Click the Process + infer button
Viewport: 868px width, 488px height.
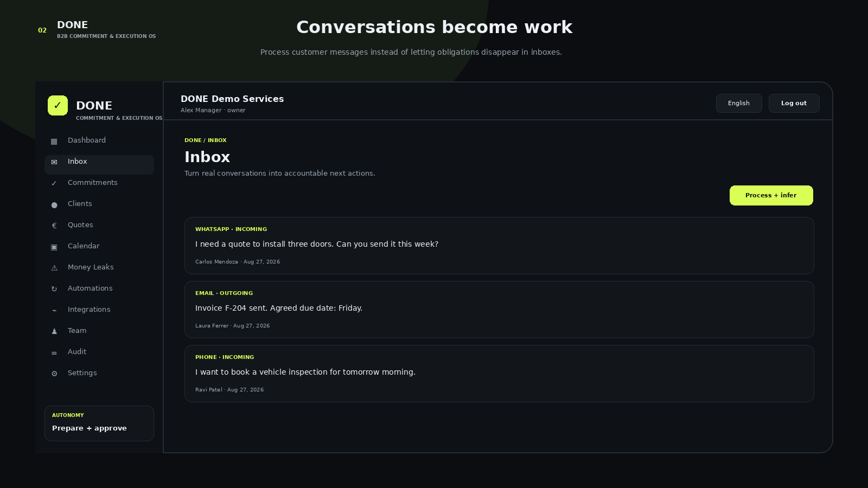tap(771, 195)
